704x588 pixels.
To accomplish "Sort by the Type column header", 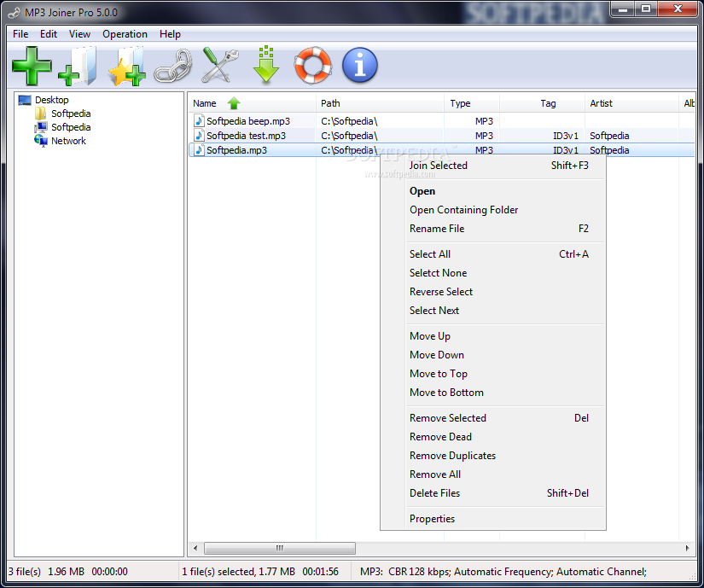I will click(x=472, y=103).
